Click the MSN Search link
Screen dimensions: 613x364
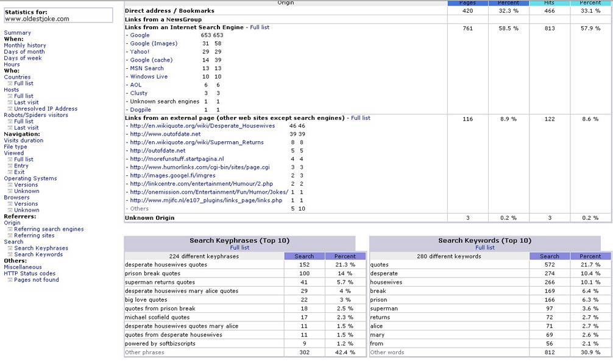(x=147, y=68)
